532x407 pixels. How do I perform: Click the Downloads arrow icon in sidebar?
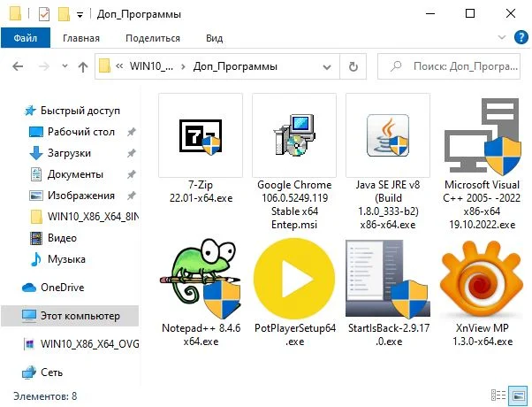coord(36,153)
